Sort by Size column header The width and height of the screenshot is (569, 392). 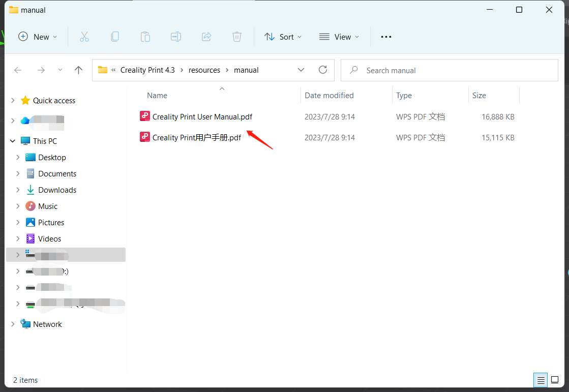[479, 96]
